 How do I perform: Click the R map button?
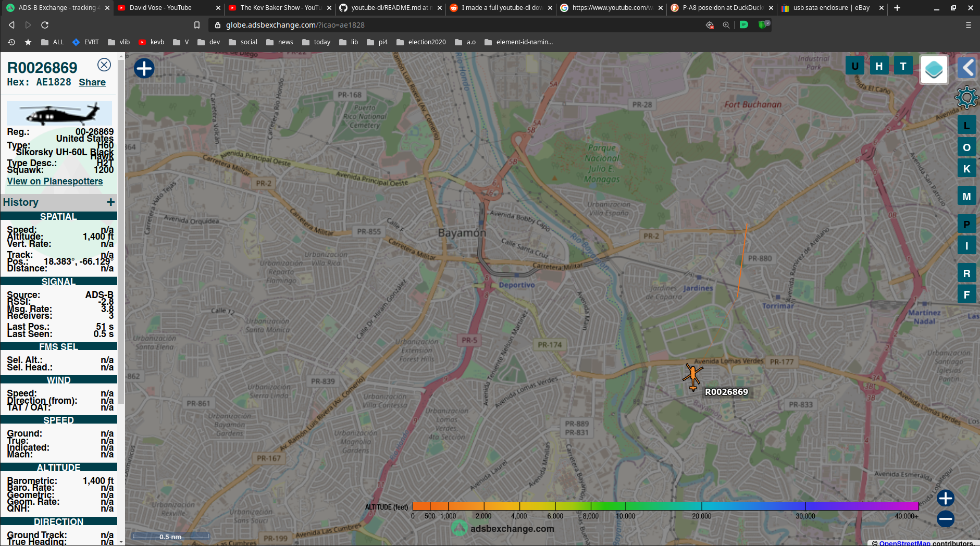966,274
